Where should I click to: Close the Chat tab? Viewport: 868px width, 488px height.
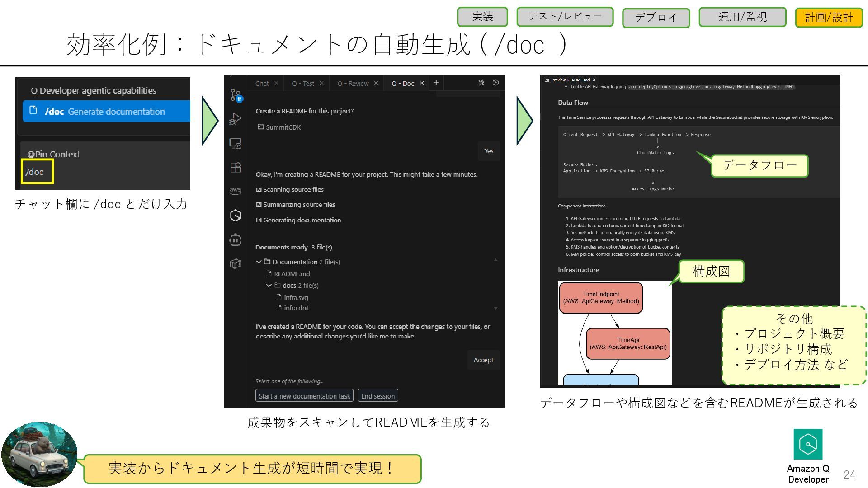click(276, 83)
